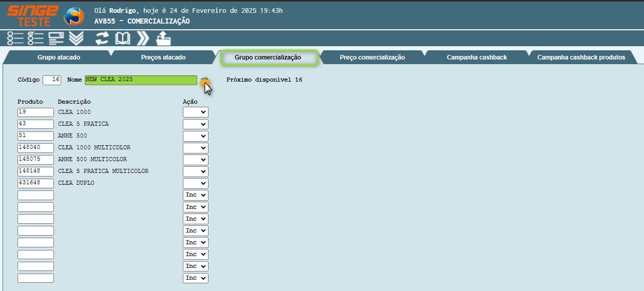Open the open book manual icon
This screenshot has height=291, width=644.
click(x=122, y=38)
